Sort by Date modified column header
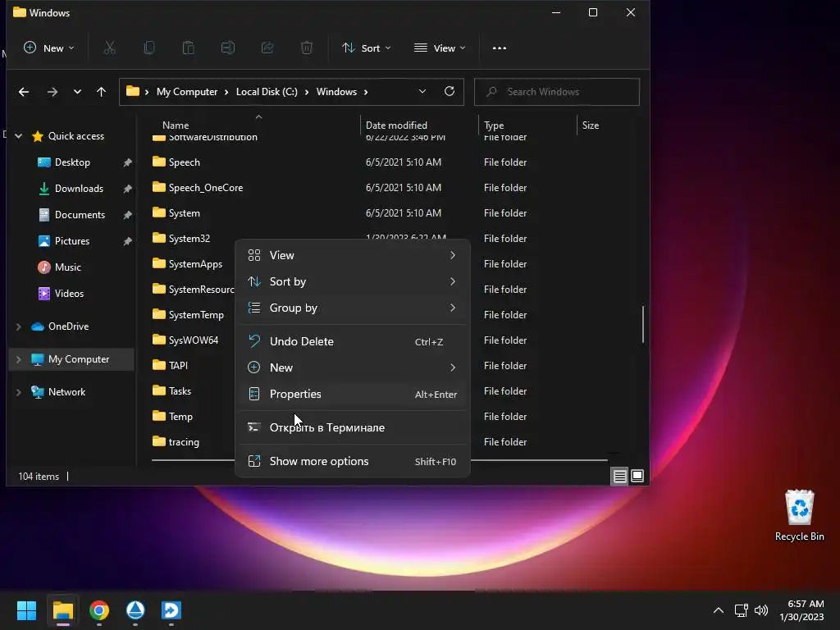 click(x=396, y=126)
